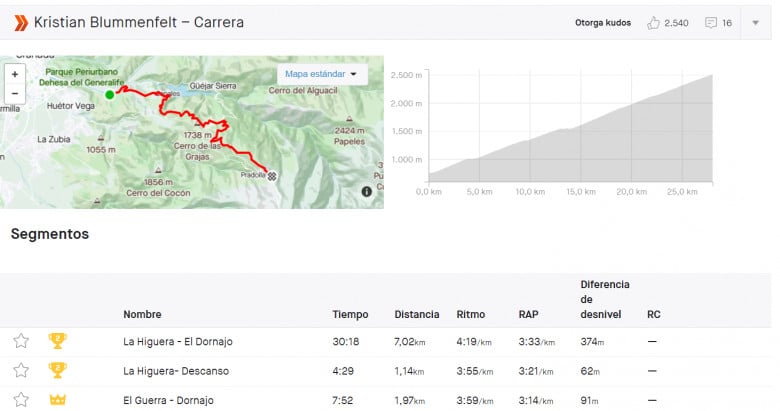Viewport: 780px width, 411px height.
Task: Click the Tiempo column header
Action: 350,314
